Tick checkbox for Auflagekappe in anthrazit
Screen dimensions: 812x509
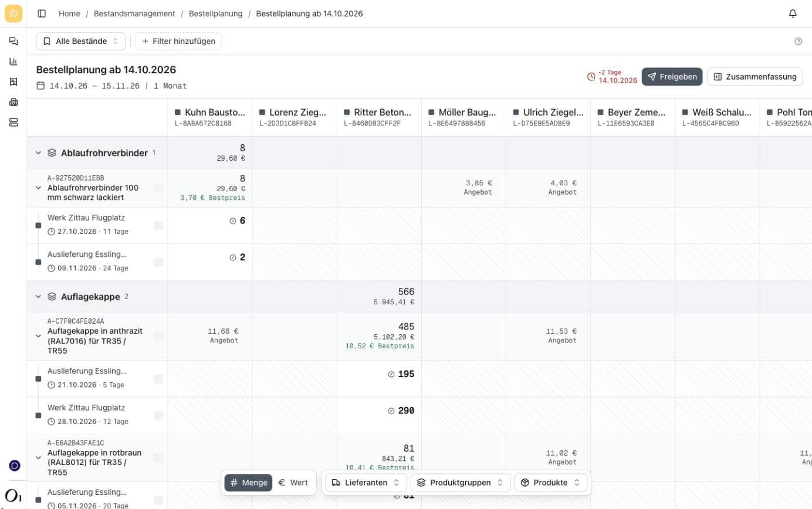pos(158,336)
